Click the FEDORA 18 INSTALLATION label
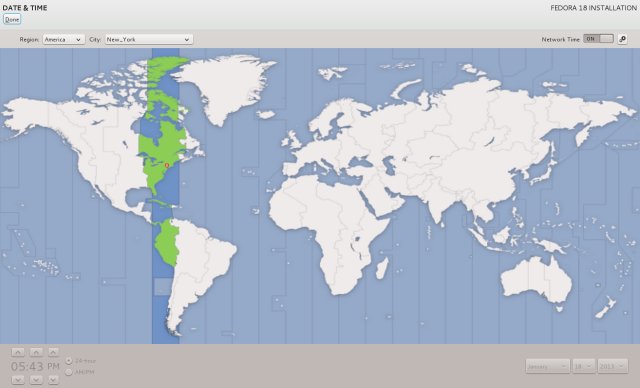This screenshot has height=388, width=640. pos(593,8)
